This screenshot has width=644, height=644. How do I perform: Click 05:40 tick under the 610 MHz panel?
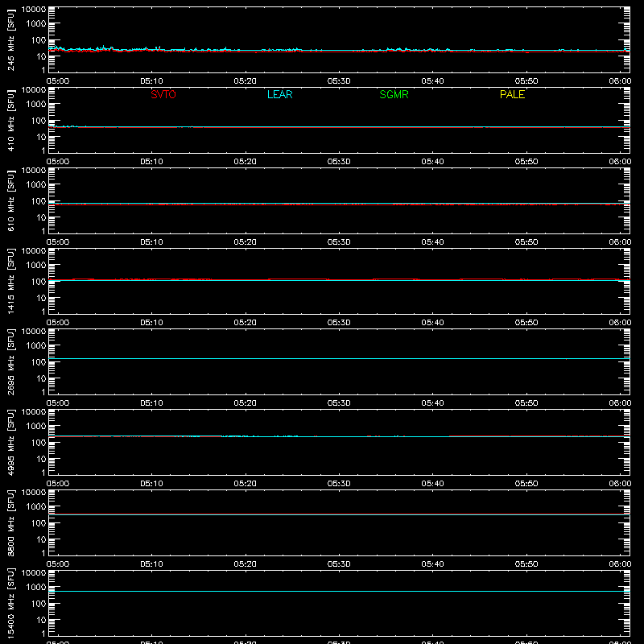click(x=432, y=242)
